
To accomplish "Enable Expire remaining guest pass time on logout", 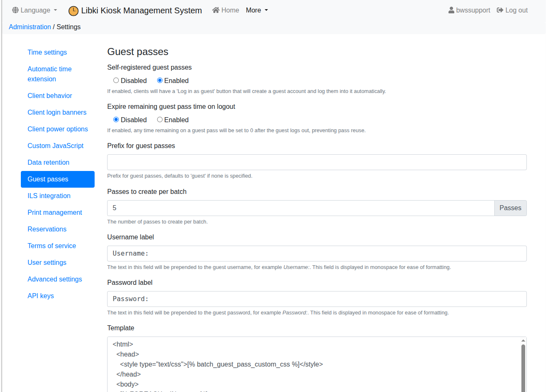I will click(x=160, y=120).
